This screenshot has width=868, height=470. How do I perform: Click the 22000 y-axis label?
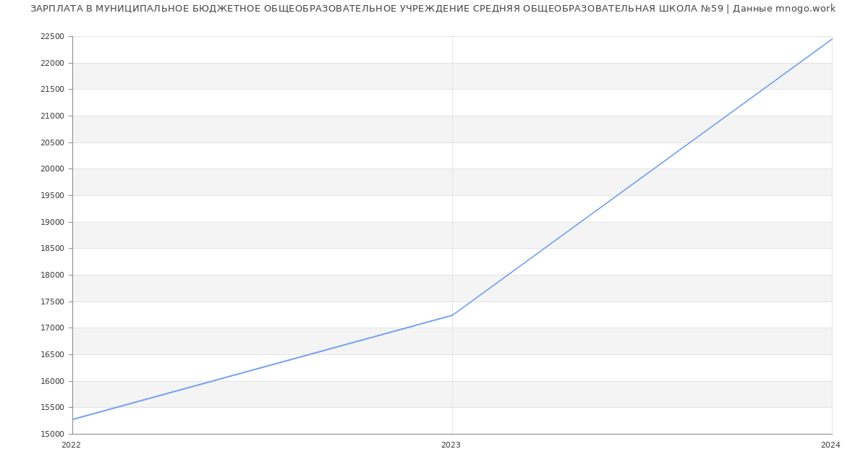tap(52, 64)
